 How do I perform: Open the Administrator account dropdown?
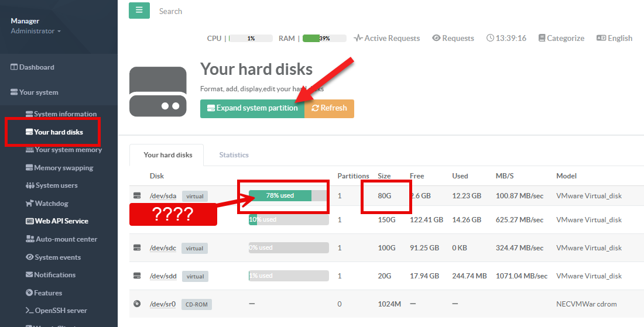tap(36, 31)
